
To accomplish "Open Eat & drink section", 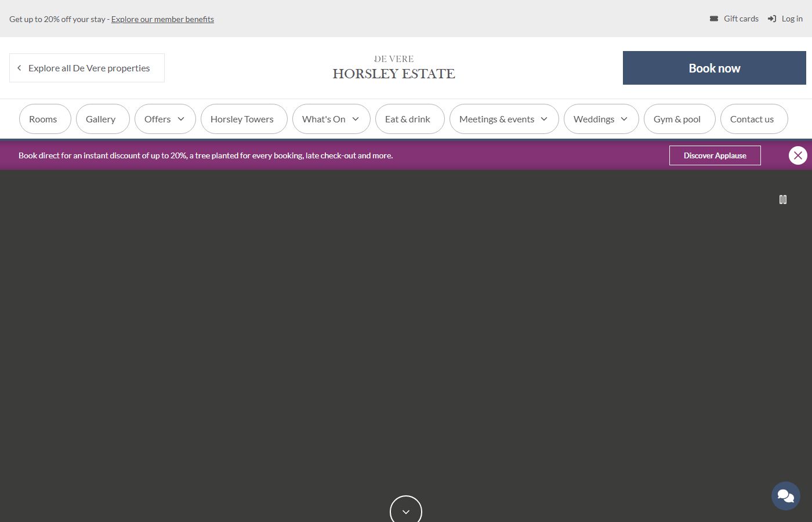I will point(410,119).
